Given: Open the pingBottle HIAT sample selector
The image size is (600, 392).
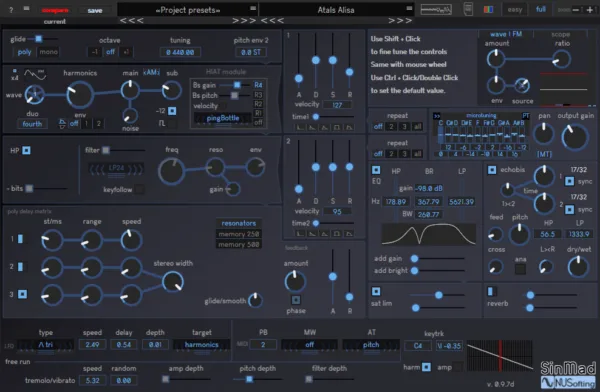Looking at the screenshot, I should pos(223,118).
